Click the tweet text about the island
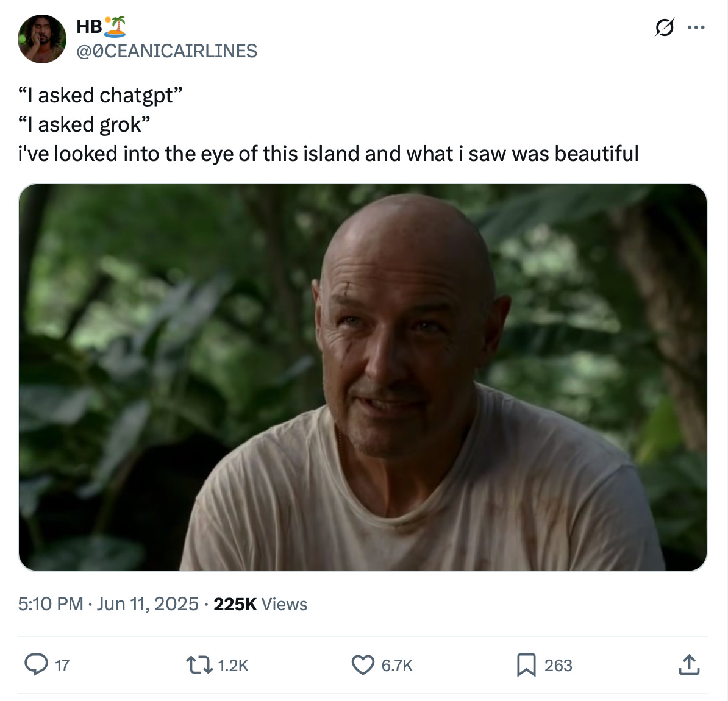The image size is (728, 701). pos(328,154)
